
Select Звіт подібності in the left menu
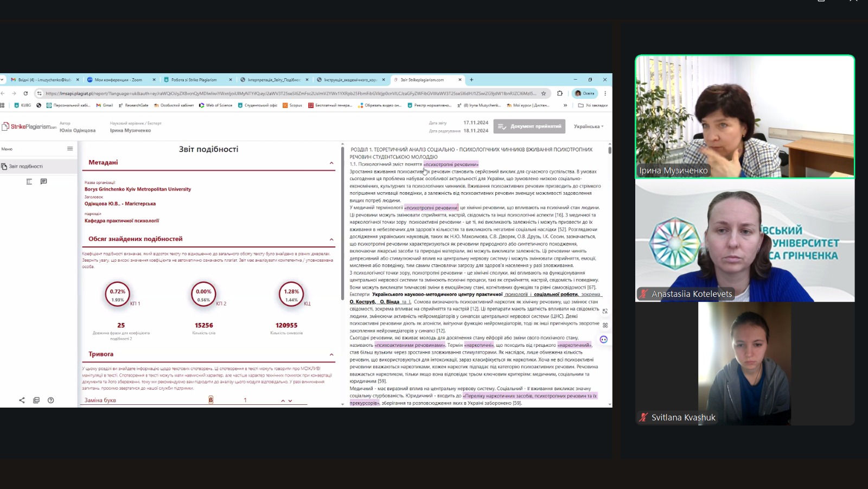pyautogui.click(x=26, y=167)
